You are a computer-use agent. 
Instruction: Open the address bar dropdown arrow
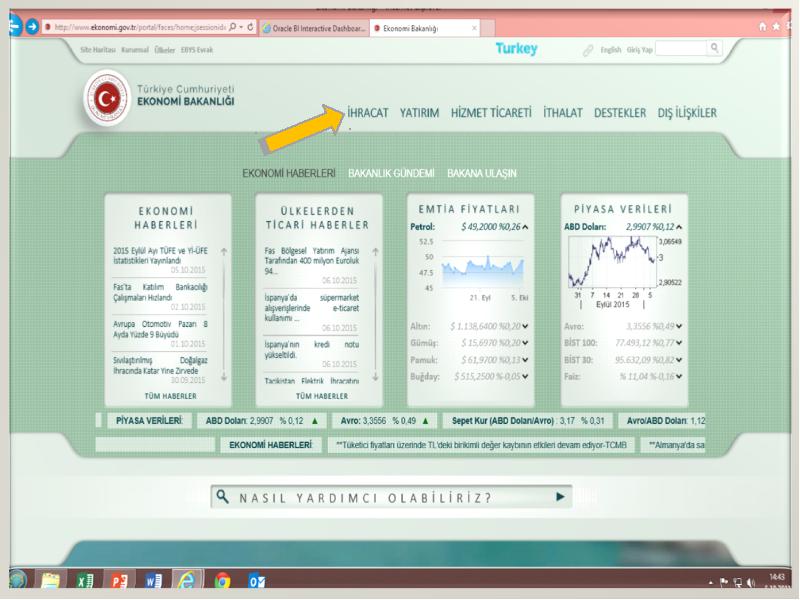pyautogui.click(x=241, y=27)
